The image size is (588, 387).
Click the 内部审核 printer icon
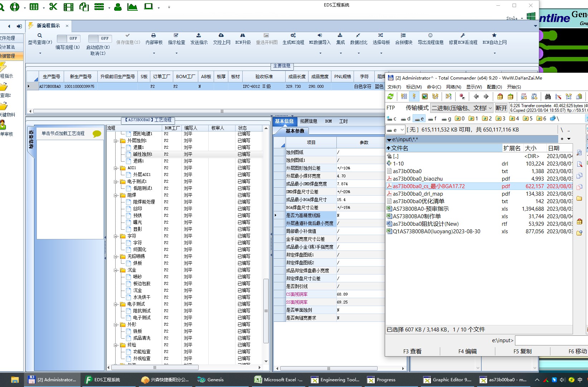pos(154,35)
